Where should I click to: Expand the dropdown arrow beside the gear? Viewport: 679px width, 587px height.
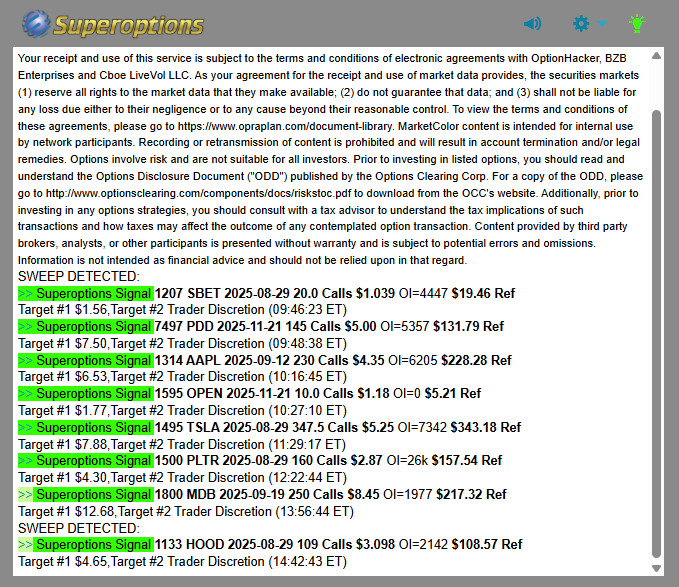602,24
